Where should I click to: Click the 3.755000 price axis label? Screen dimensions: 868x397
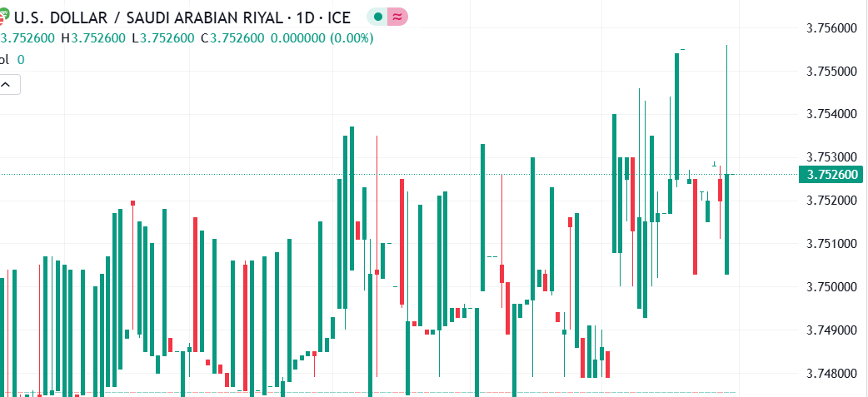pos(832,72)
